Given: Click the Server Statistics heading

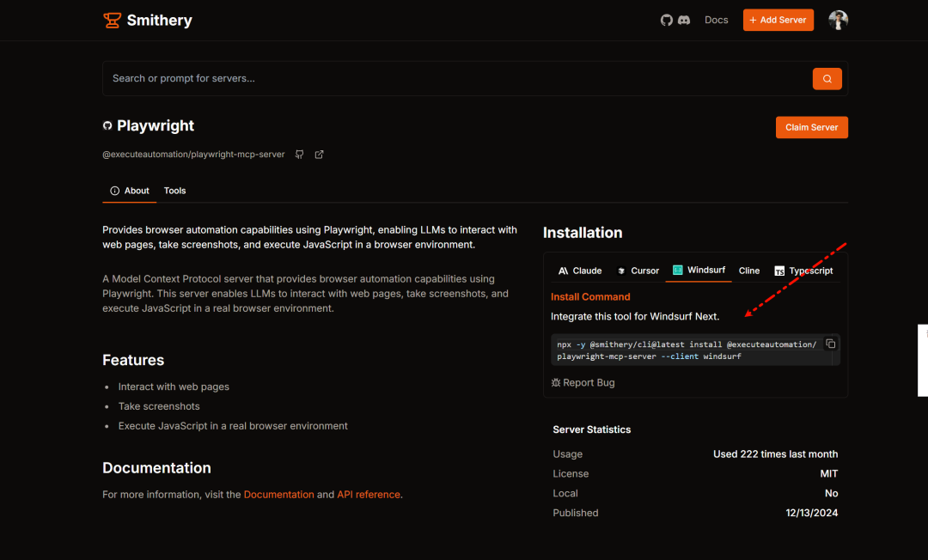Looking at the screenshot, I should click(x=592, y=430).
